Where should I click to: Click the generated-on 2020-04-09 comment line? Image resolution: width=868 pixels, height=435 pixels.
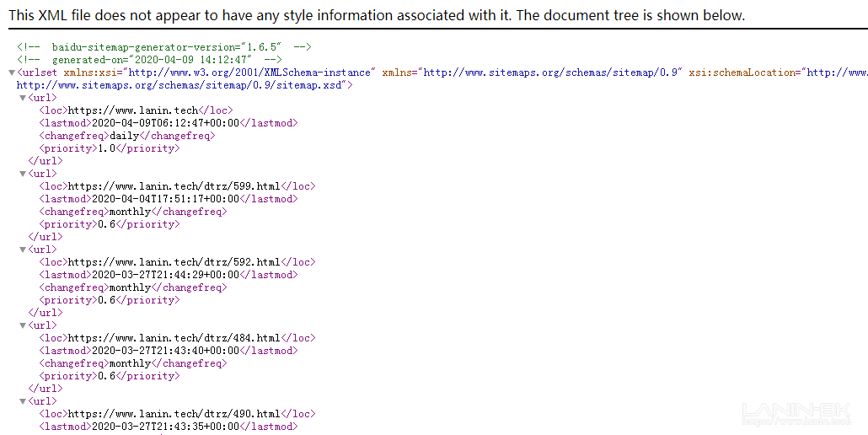coord(150,60)
